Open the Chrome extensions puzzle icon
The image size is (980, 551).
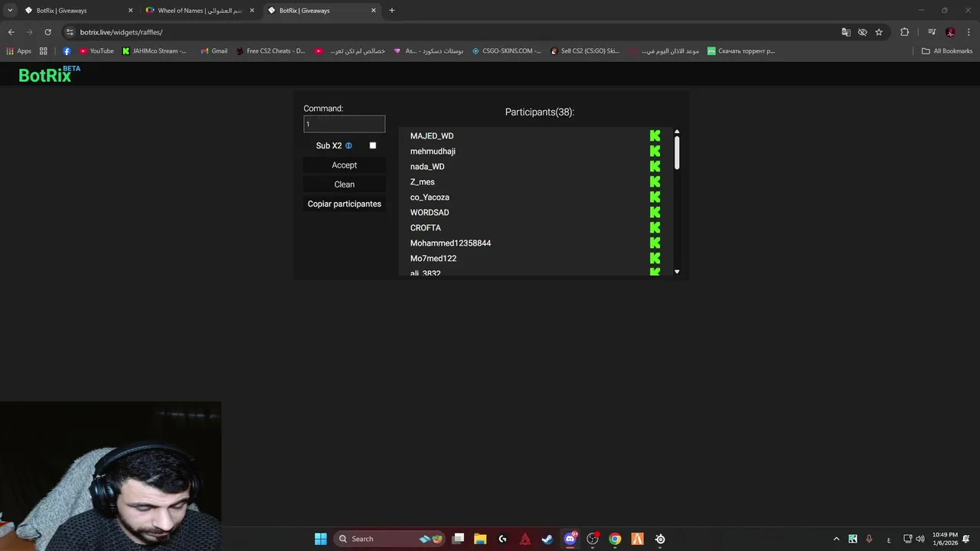click(x=905, y=32)
